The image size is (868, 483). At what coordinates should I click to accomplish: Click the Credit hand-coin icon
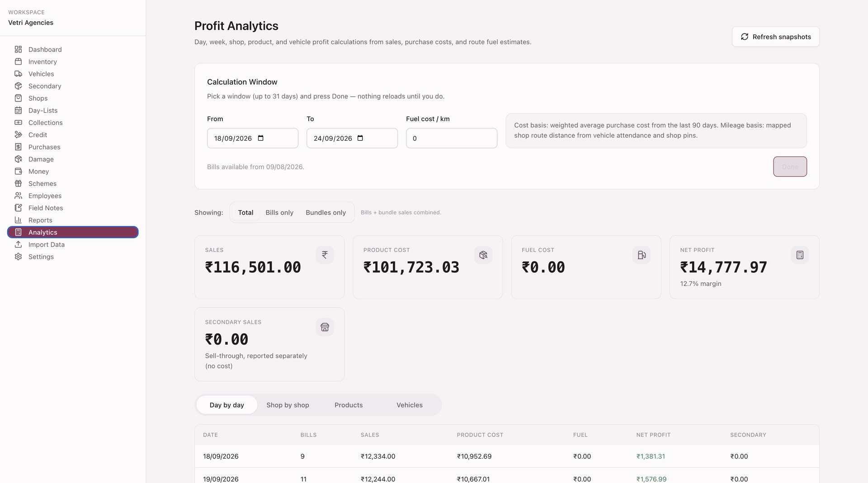18,135
